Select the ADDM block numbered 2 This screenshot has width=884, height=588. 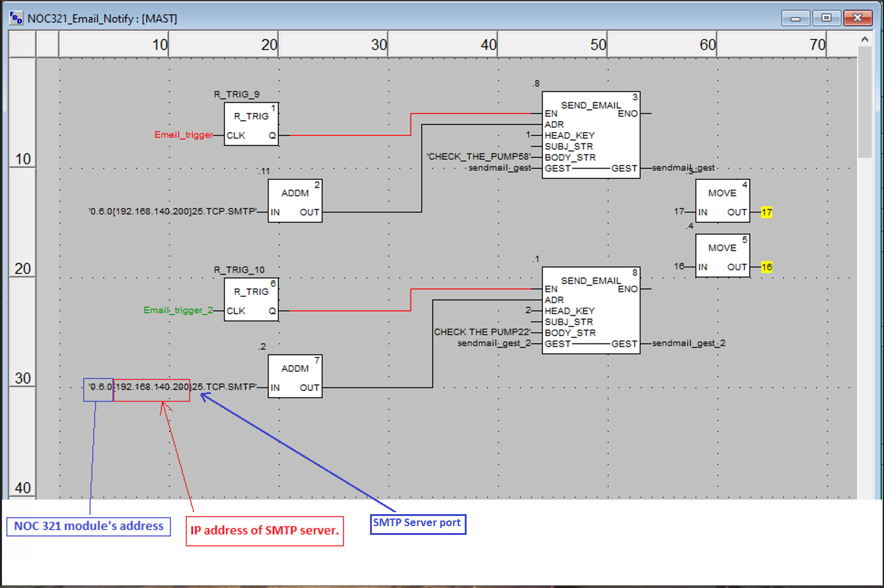click(x=295, y=201)
